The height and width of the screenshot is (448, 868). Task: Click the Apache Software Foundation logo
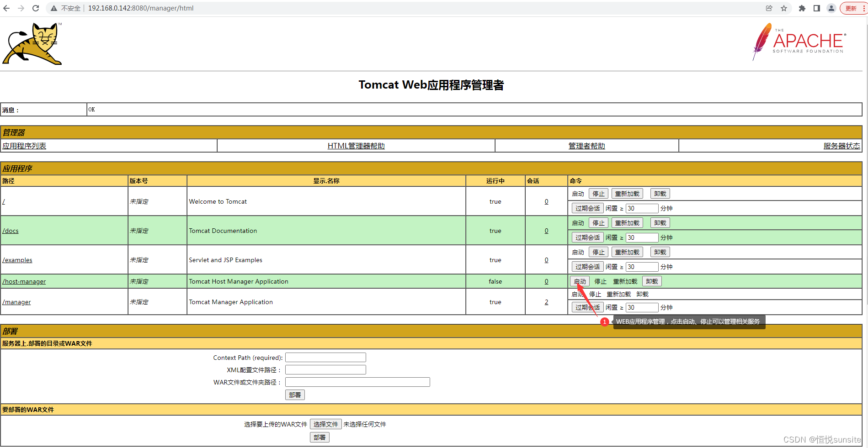[799, 42]
